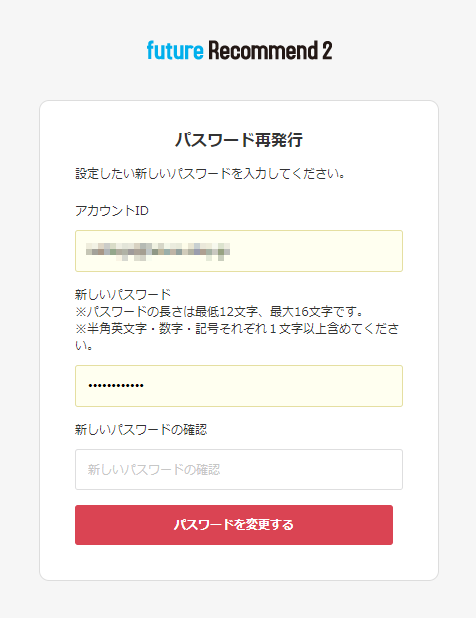Click the red パスワードを変更する button
The width and height of the screenshot is (476, 618).
coord(234,525)
